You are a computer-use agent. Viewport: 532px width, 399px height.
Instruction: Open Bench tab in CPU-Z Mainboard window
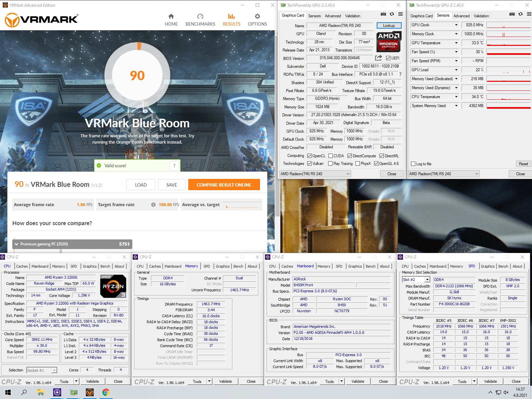coord(370,266)
